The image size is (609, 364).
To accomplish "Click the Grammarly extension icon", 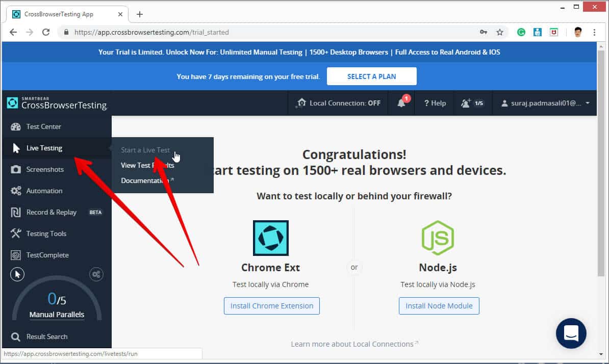I will pyautogui.click(x=521, y=32).
